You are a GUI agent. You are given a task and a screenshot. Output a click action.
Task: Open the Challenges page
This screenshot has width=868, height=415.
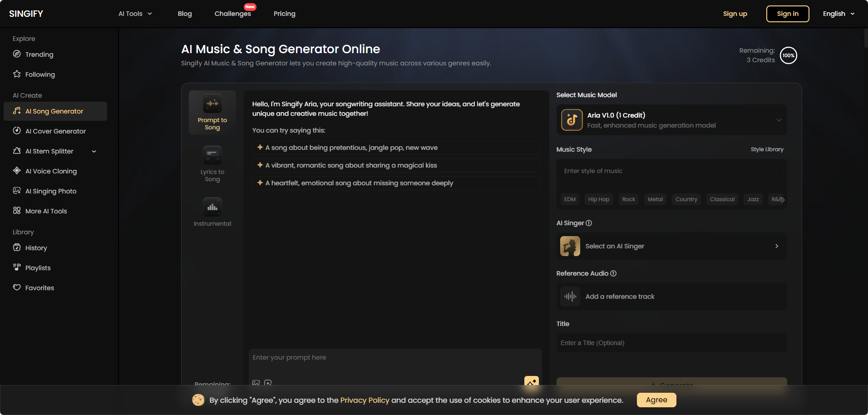pyautogui.click(x=232, y=14)
